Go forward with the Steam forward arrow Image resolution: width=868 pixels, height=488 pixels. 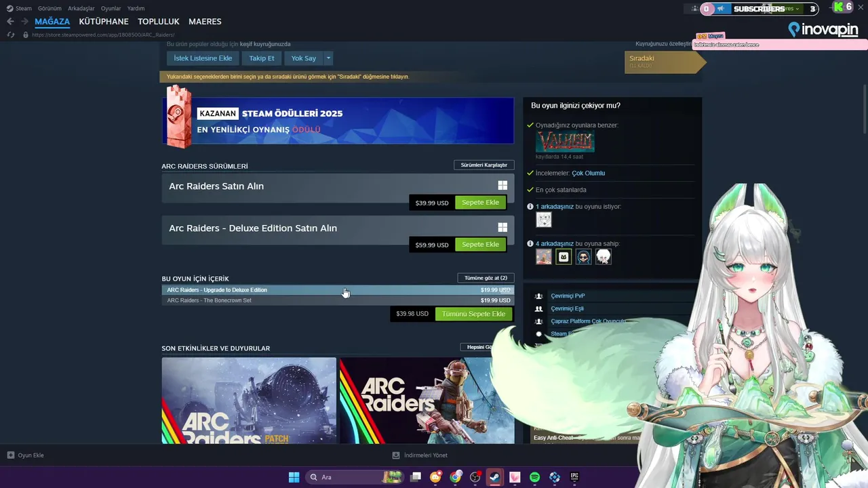[24, 22]
